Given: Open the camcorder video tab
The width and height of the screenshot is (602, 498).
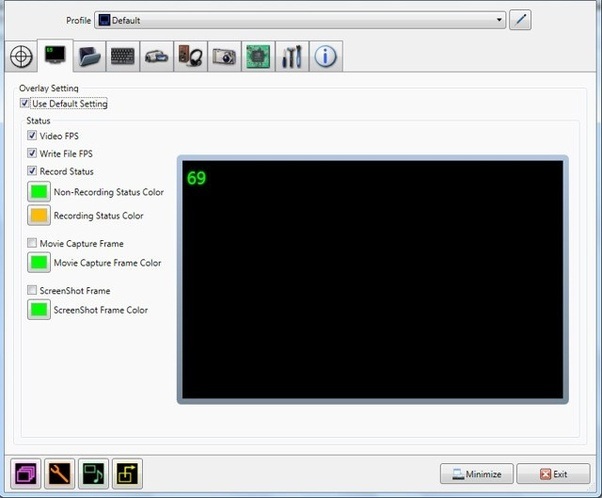Looking at the screenshot, I should (156, 57).
